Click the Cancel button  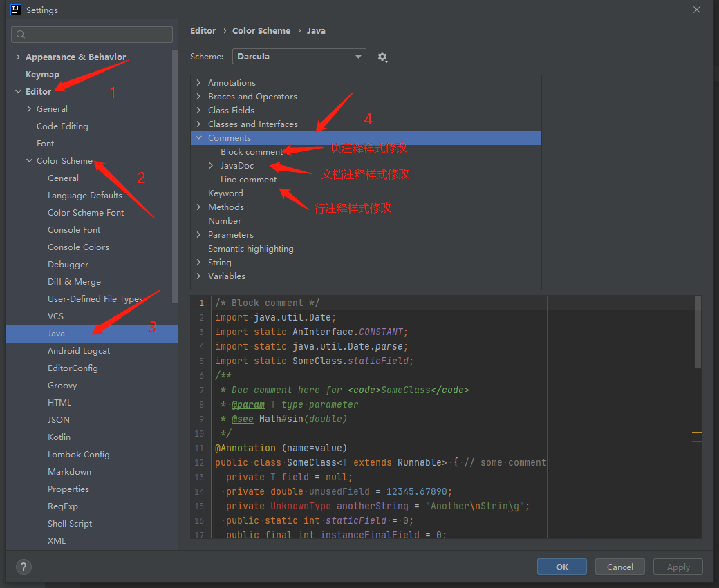[620, 567]
